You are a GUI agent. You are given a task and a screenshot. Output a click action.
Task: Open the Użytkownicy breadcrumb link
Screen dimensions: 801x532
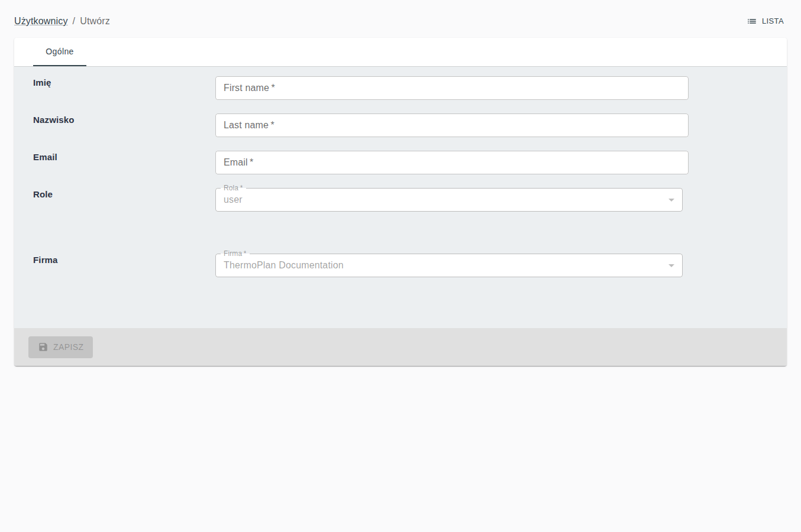[41, 21]
